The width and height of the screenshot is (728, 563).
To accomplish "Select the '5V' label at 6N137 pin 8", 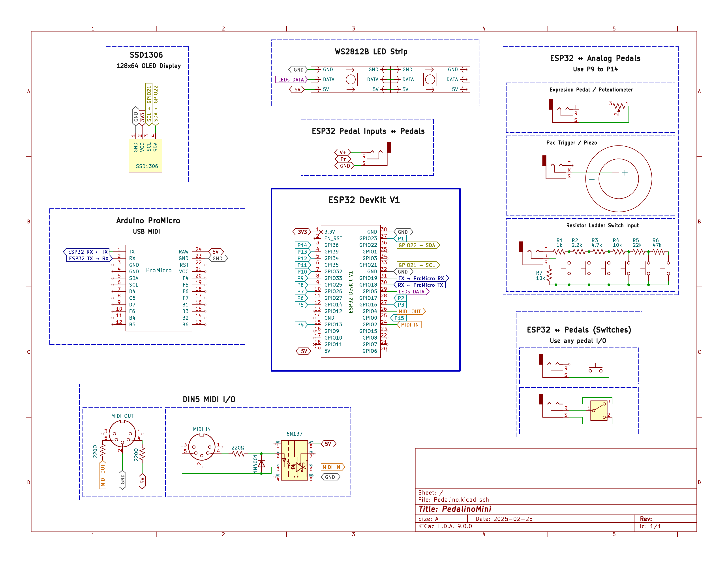I will pyautogui.click(x=329, y=444).
